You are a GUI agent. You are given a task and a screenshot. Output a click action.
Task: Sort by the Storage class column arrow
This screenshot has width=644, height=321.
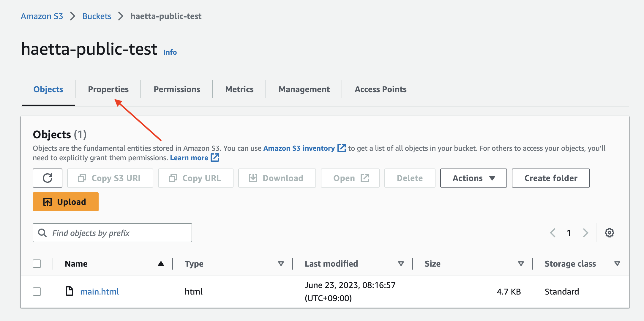tap(617, 264)
